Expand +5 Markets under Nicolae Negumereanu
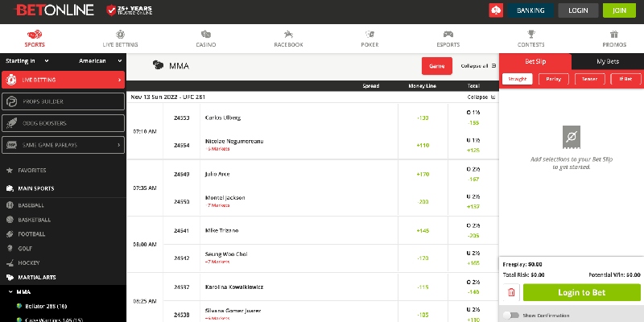 pyautogui.click(x=217, y=149)
